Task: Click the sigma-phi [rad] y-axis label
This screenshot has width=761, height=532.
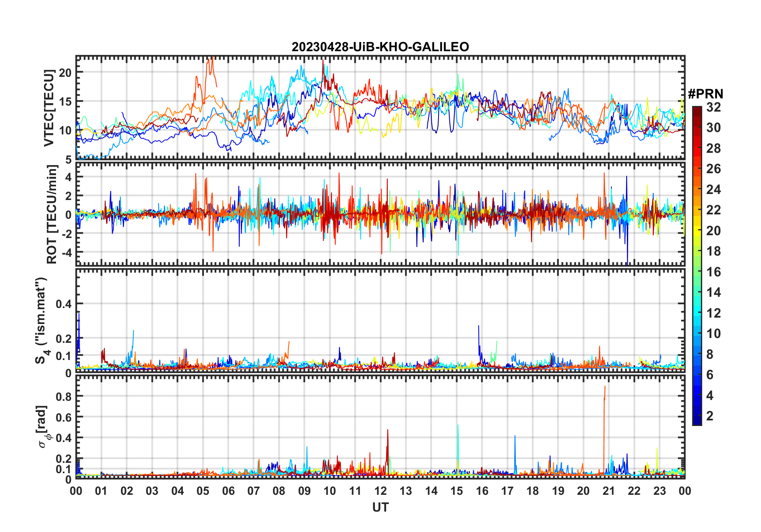Action: (x=43, y=427)
